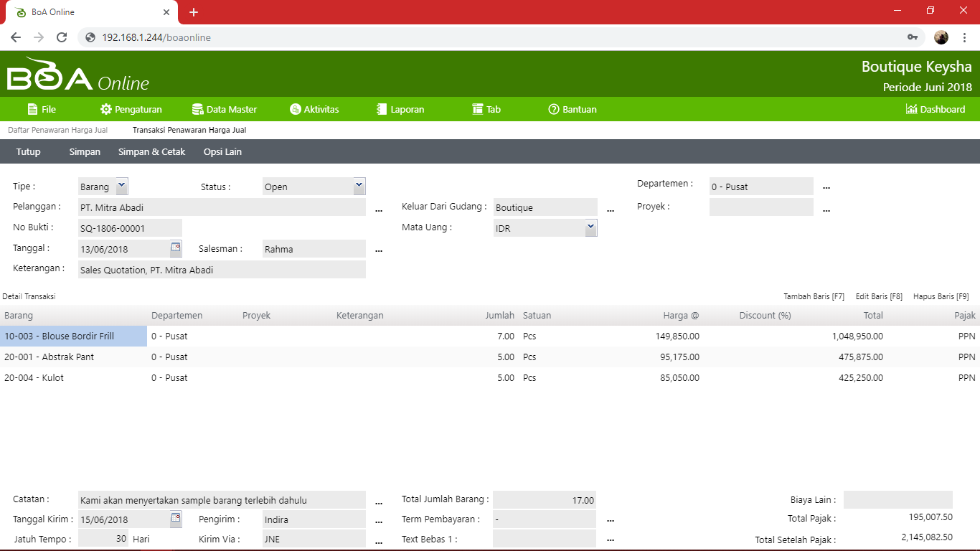Viewport: 980px width, 551px height.
Task: Click the Keterangan input field
Action: 222,270
